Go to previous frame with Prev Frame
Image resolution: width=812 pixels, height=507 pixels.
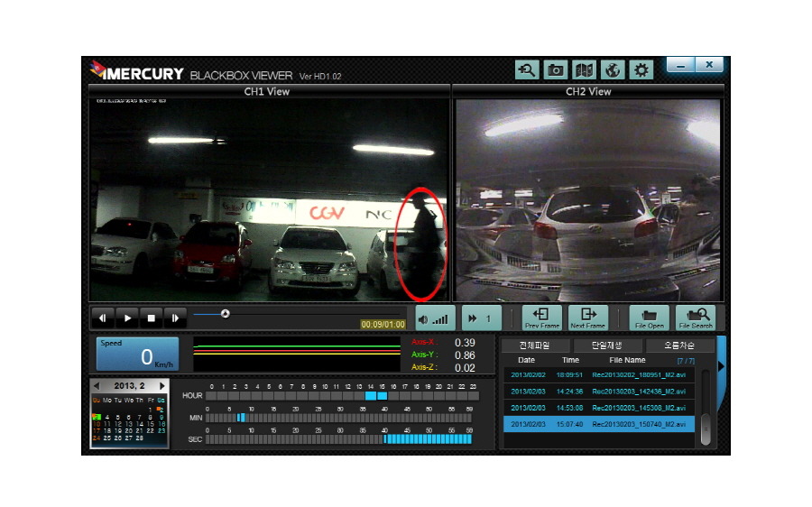[541, 318]
